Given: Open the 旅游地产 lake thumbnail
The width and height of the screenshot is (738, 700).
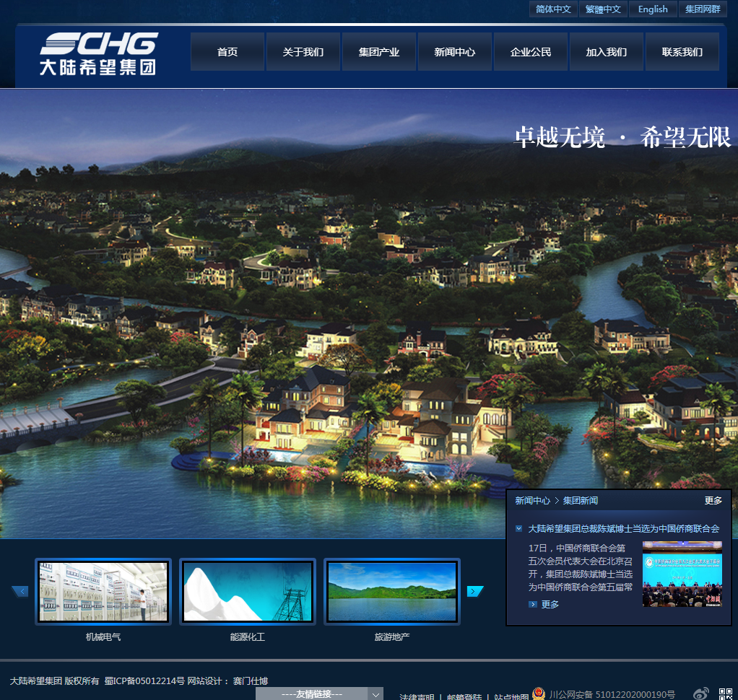Looking at the screenshot, I should click(392, 592).
